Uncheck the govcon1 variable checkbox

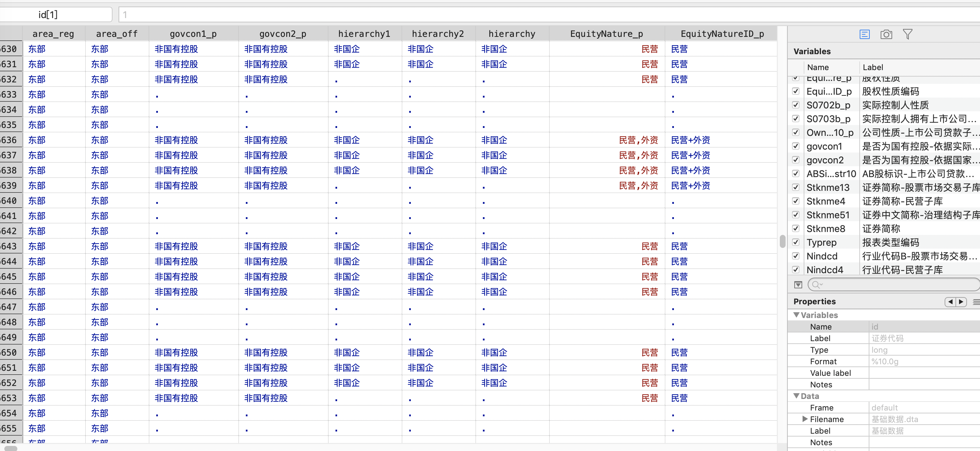point(795,146)
